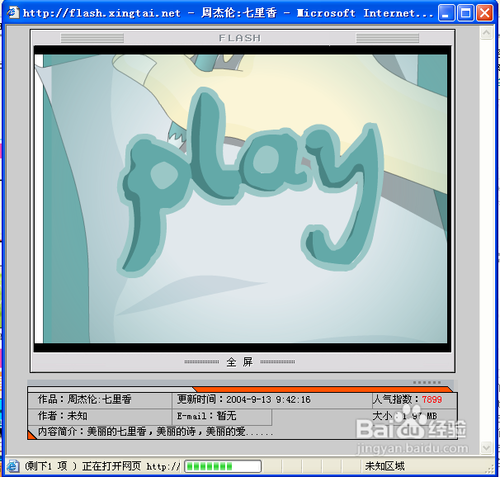The image size is (500, 477).
Task: Click the scrollbar down arrow
Action: (486, 448)
